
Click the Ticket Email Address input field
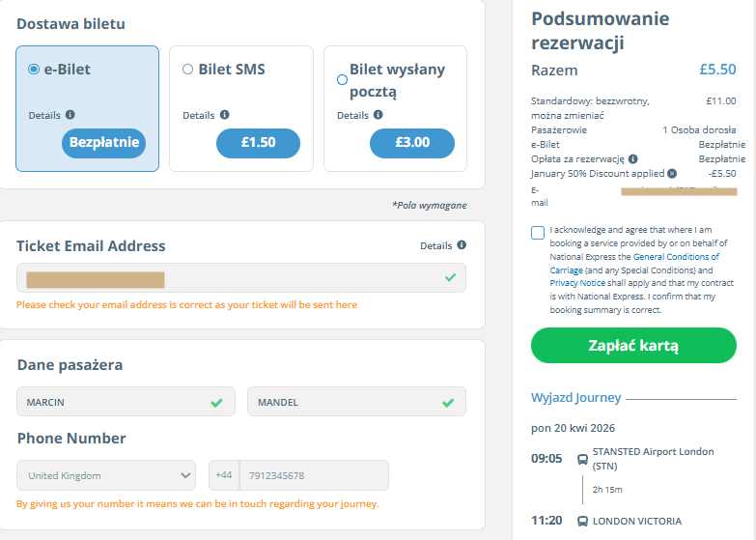pos(241,278)
